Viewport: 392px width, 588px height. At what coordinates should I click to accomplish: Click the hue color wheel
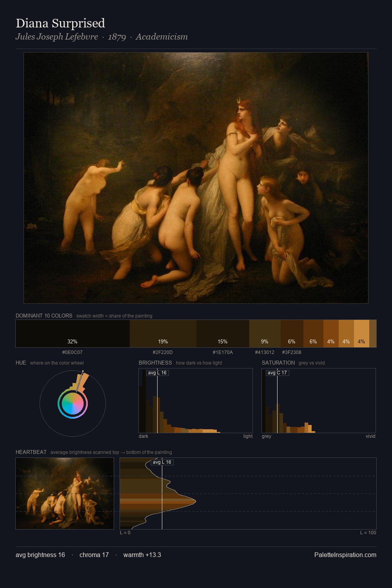tap(73, 403)
